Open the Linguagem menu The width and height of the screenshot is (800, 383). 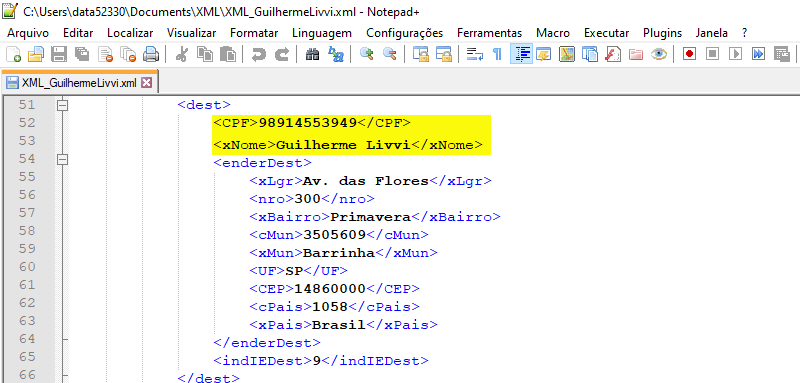click(x=322, y=33)
